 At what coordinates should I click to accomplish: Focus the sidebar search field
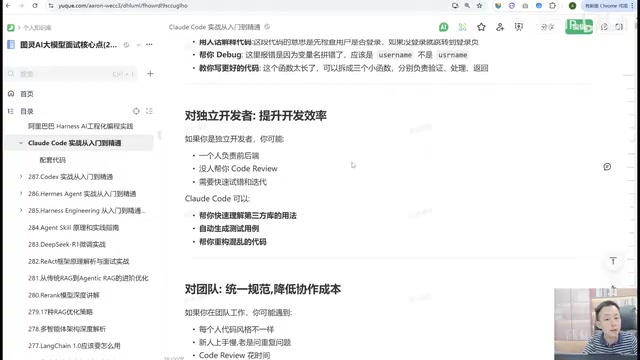pos(72,74)
